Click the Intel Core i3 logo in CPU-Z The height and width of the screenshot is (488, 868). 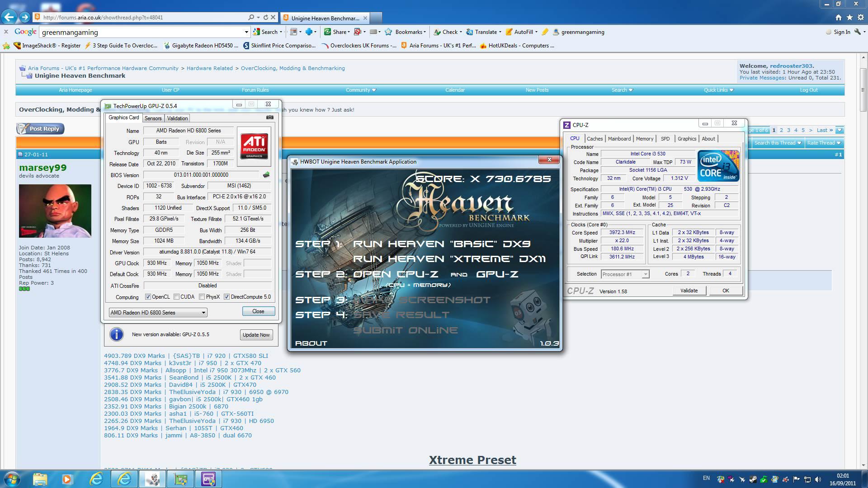(718, 165)
